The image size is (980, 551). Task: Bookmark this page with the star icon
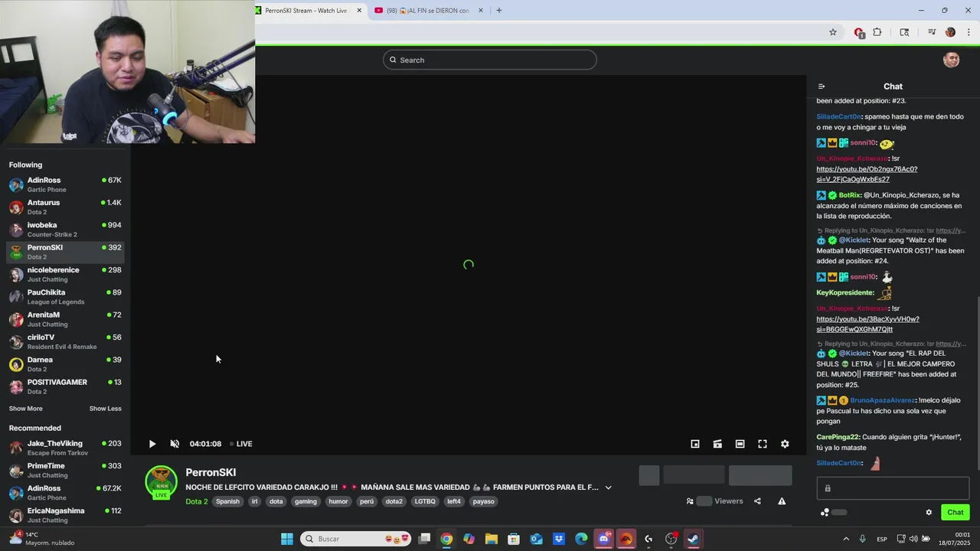(833, 32)
